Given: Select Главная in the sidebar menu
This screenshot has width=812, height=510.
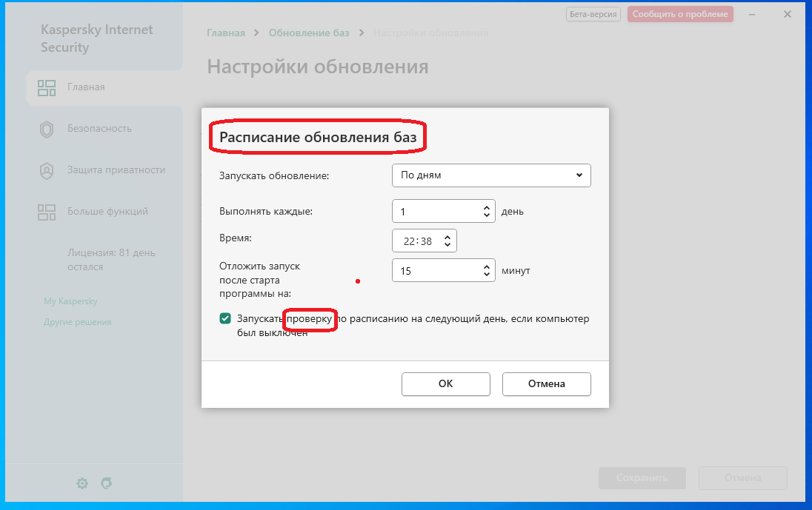Looking at the screenshot, I should [104, 87].
